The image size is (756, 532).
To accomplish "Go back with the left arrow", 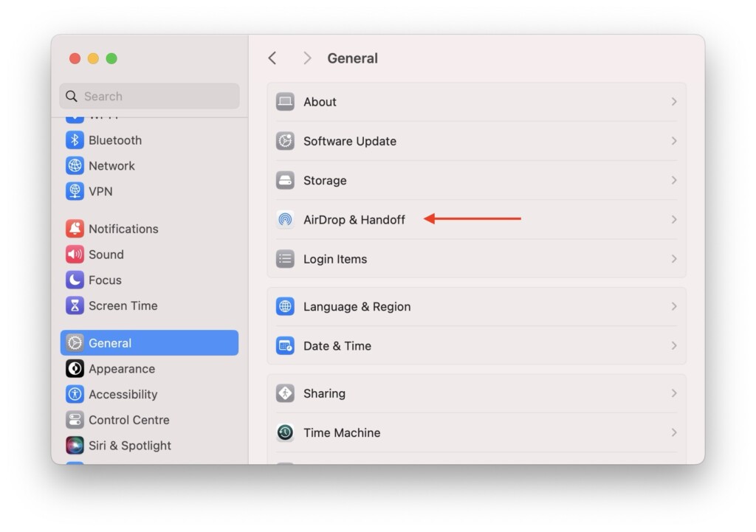I will pyautogui.click(x=272, y=58).
